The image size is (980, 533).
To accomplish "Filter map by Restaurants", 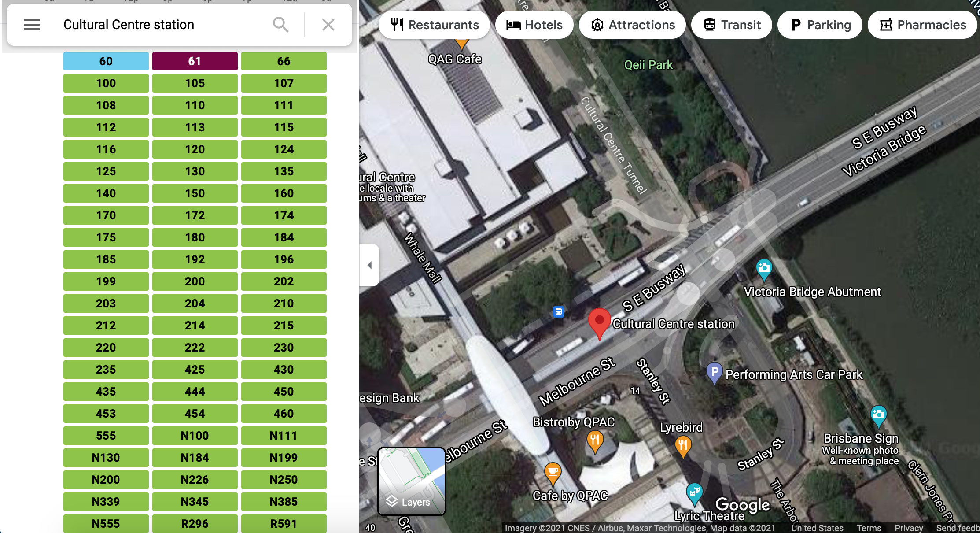I will point(435,25).
